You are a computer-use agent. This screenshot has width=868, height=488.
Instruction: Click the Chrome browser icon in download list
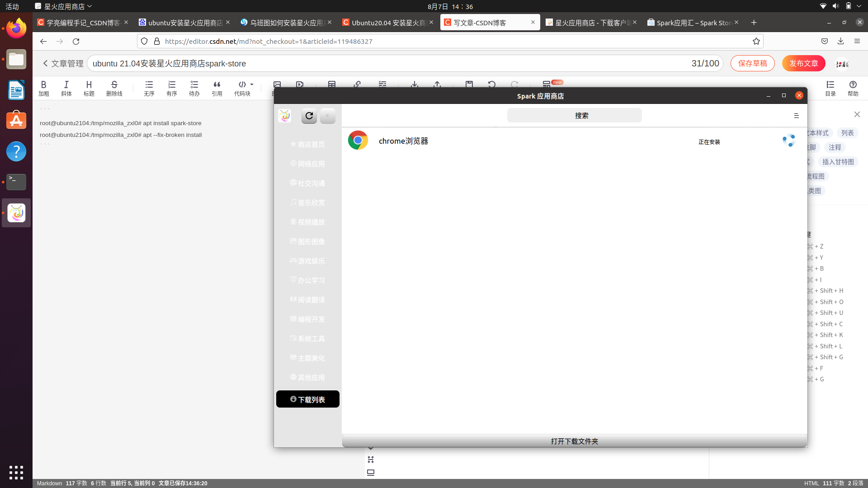click(358, 141)
